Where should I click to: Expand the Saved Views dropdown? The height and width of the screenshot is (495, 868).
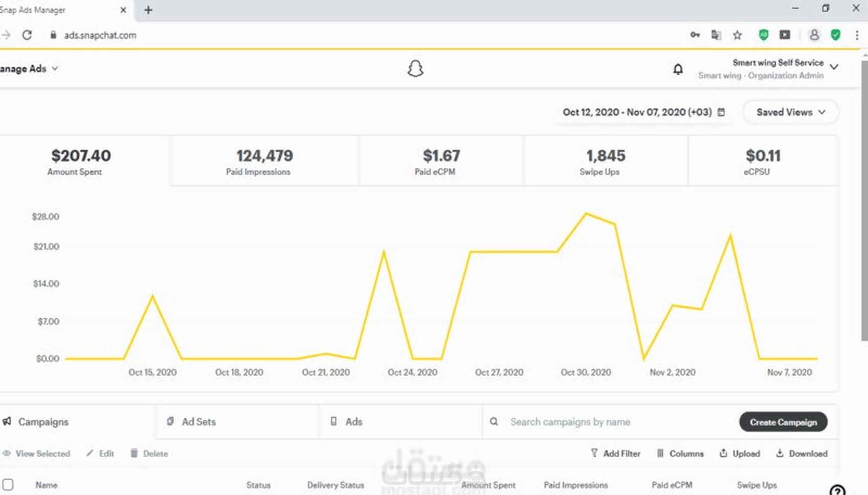[x=790, y=112]
